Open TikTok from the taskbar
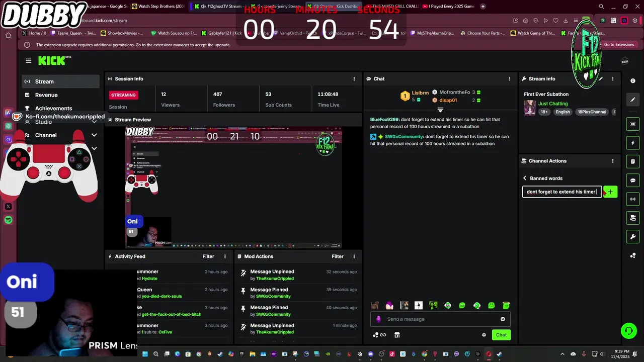644x362 pixels. 392,354
